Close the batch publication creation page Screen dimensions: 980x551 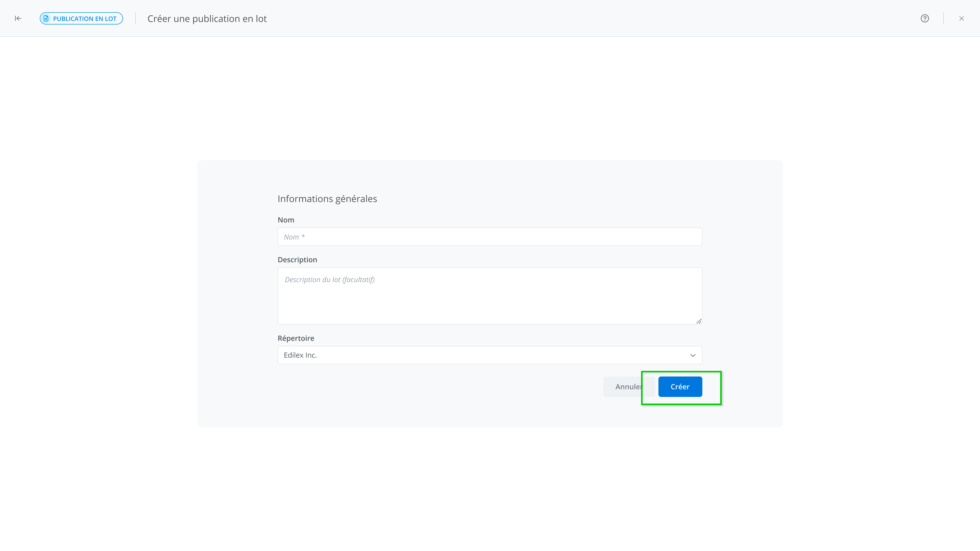[x=961, y=18]
